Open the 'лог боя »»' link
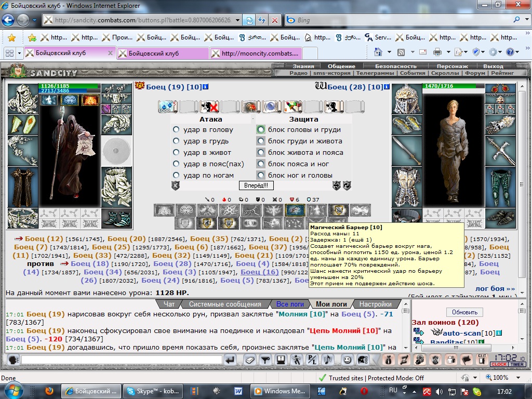 pos(495,288)
